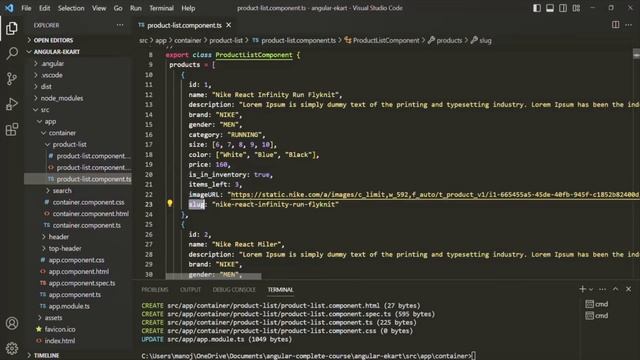Select the Terminal panel tab

pos(280,289)
